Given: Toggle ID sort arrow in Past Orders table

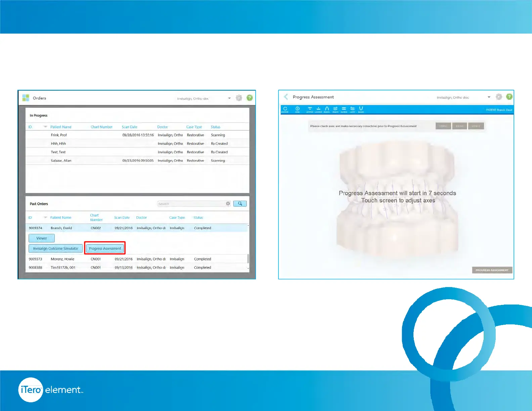Looking at the screenshot, I should click(x=45, y=218).
